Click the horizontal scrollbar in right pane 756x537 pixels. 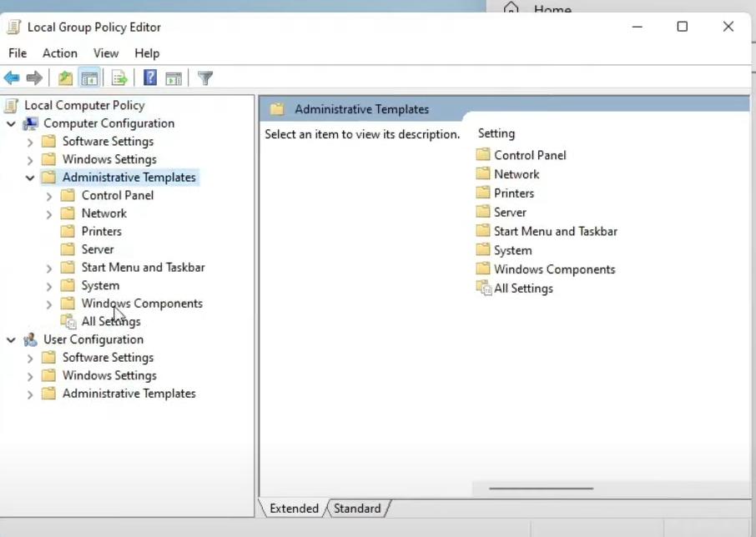click(541, 489)
